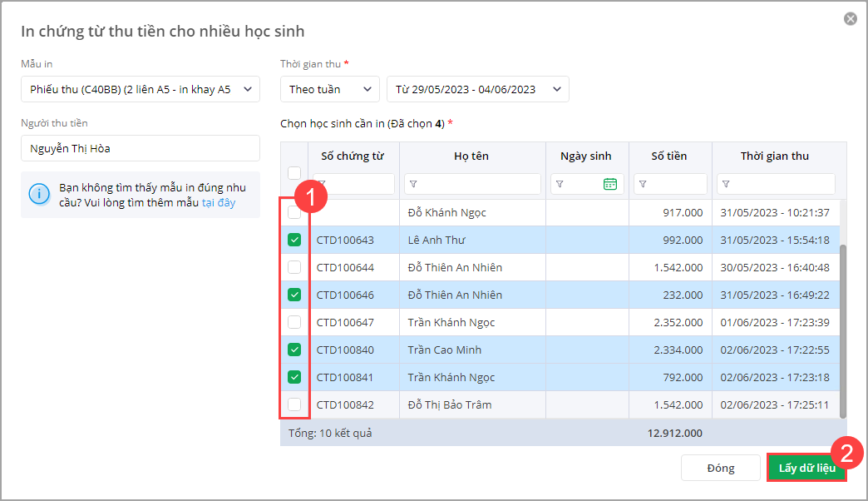Tick the checkbox for CTD100842 Đỗ Thị Bảo Trâm
This screenshot has height=501, width=868.
[294, 405]
